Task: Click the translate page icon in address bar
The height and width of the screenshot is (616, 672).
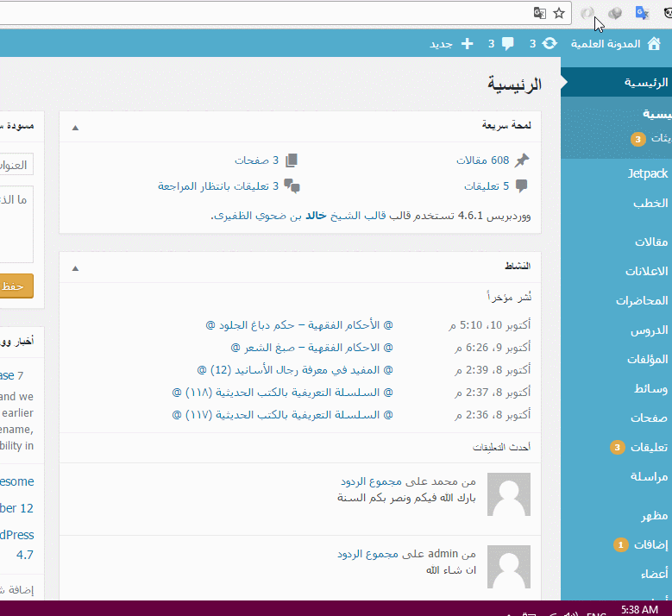Action: point(539,13)
